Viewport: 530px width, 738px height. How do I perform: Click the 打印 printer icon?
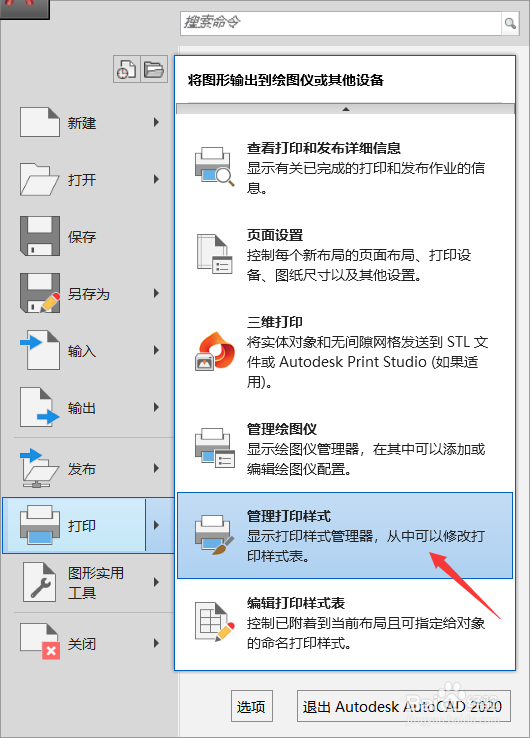(40, 525)
